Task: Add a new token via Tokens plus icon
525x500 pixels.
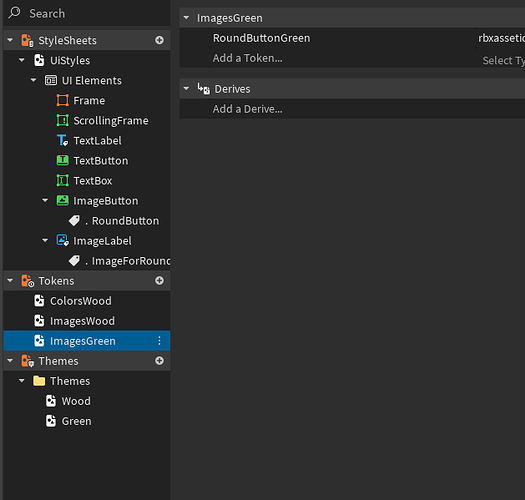Action: coord(159,281)
